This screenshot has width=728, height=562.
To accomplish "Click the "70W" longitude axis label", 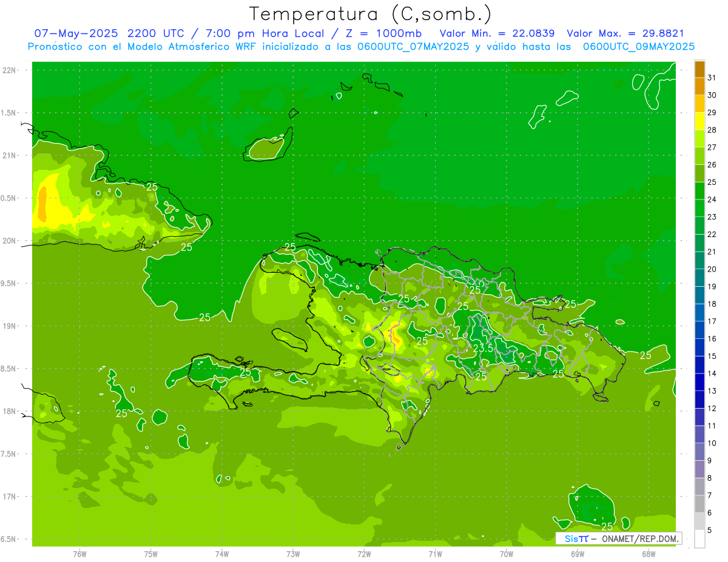I will (507, 554).
